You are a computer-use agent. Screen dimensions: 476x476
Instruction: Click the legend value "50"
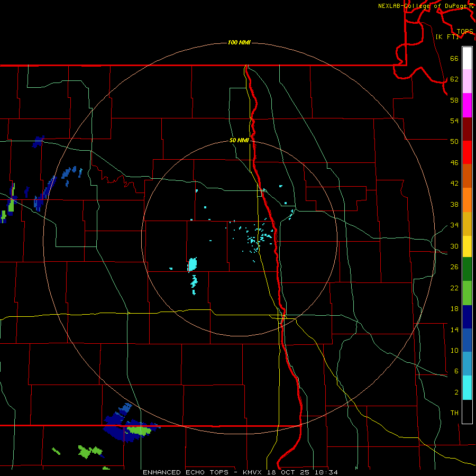click(x=454, y=141)
